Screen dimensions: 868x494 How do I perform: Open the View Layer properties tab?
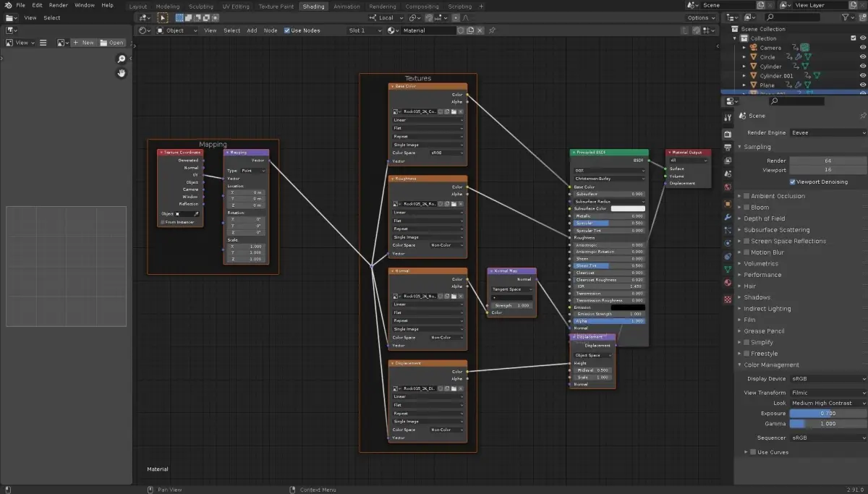[728, 160]
